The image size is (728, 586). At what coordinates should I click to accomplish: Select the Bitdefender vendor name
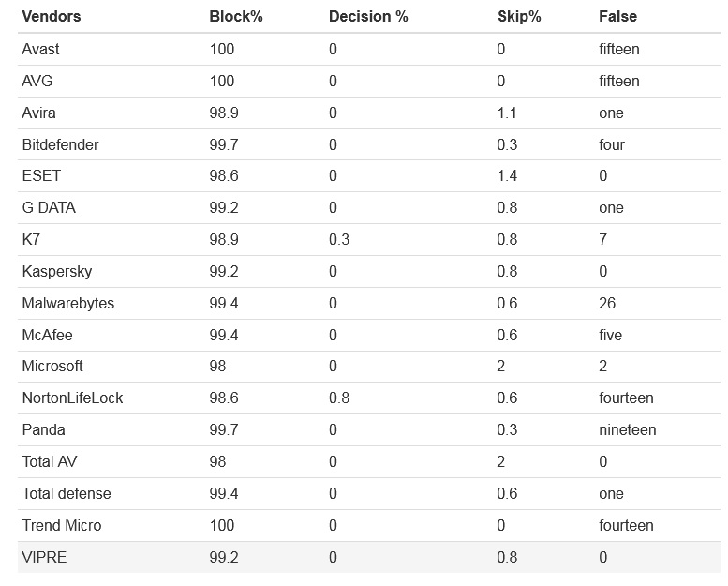(60, 144)
